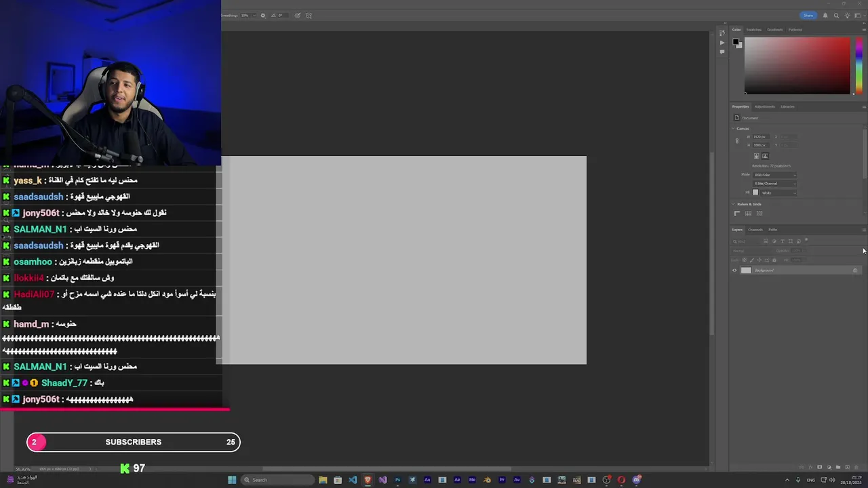Toggle rulers icon in Rulers & Grids
868x488 pixels.
[x=737, y=213]
